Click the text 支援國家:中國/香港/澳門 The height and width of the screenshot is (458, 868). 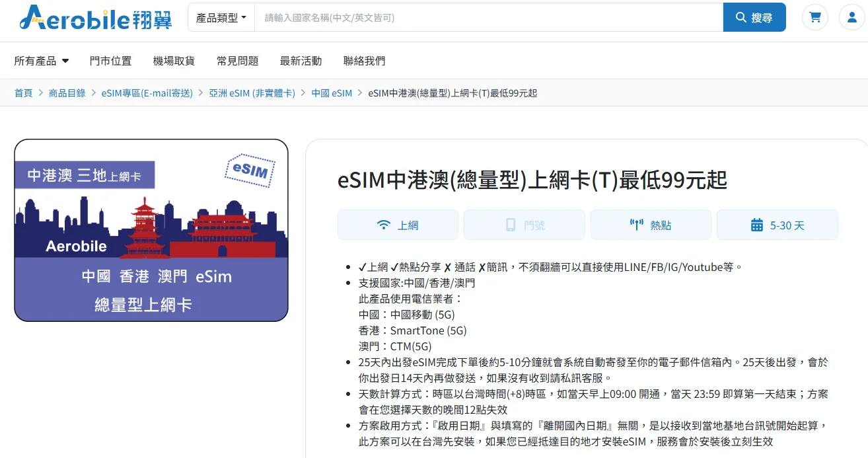[x=417, y=283]
